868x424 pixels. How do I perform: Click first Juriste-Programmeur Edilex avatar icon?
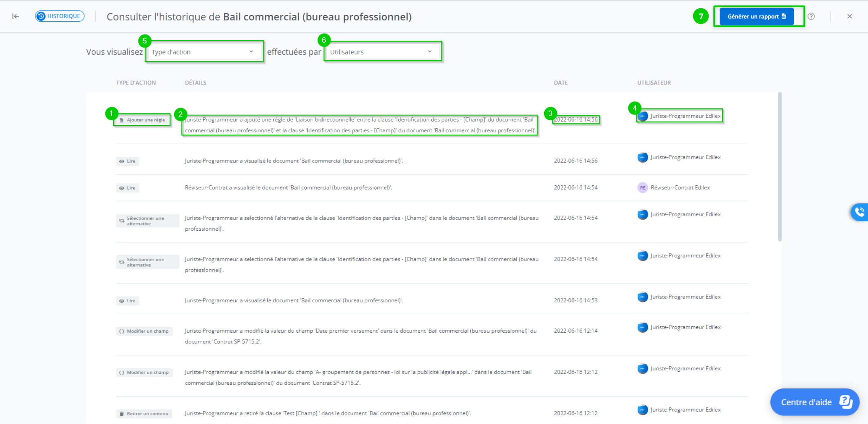(x=642, y=116)
